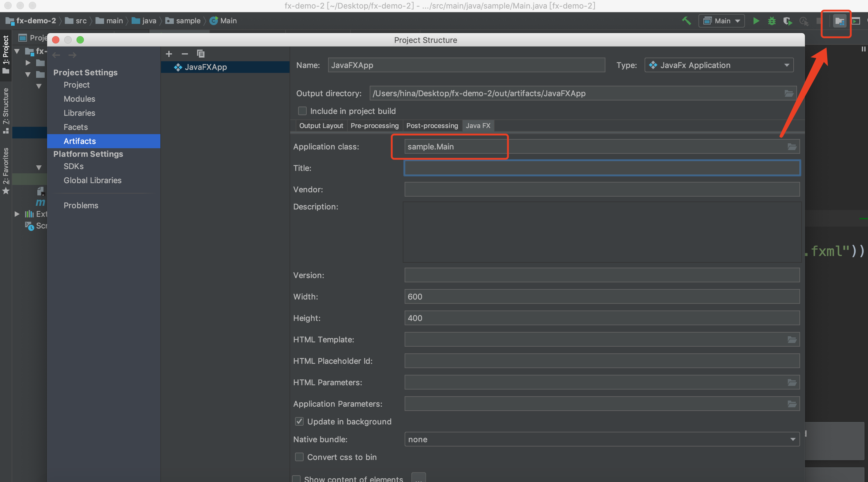The image size is (868, 482).
Task: Click the Vendor input field
Action: (602, 190)
